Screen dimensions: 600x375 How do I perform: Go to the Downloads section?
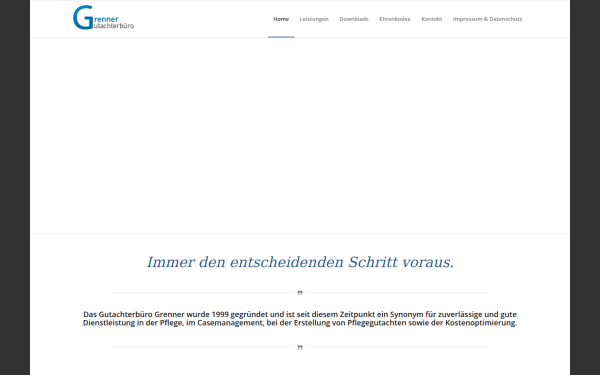[x=354, y=19]
